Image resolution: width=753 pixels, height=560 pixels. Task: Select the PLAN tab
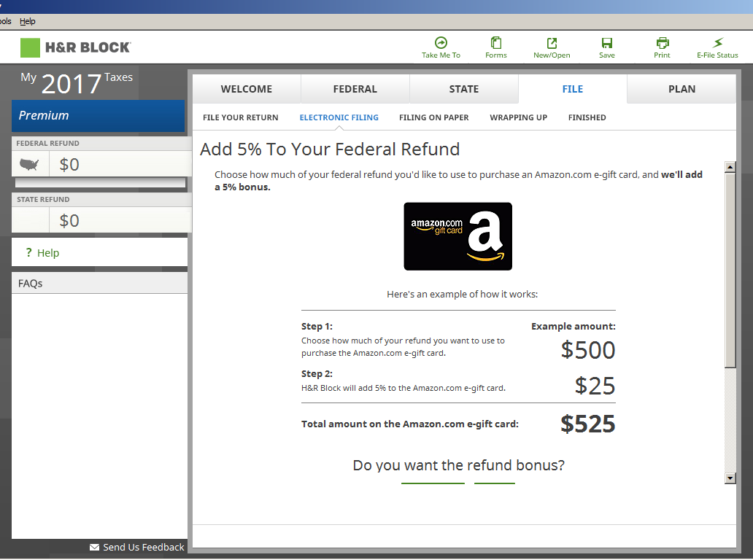pos(681,88)
